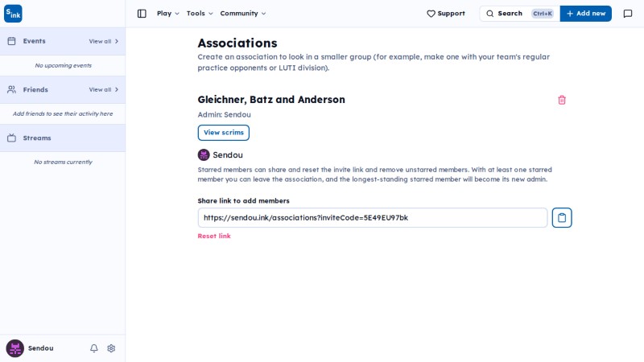Click the Friends people icon
This screenshot has height=362, width=644.
click(11, 89)
